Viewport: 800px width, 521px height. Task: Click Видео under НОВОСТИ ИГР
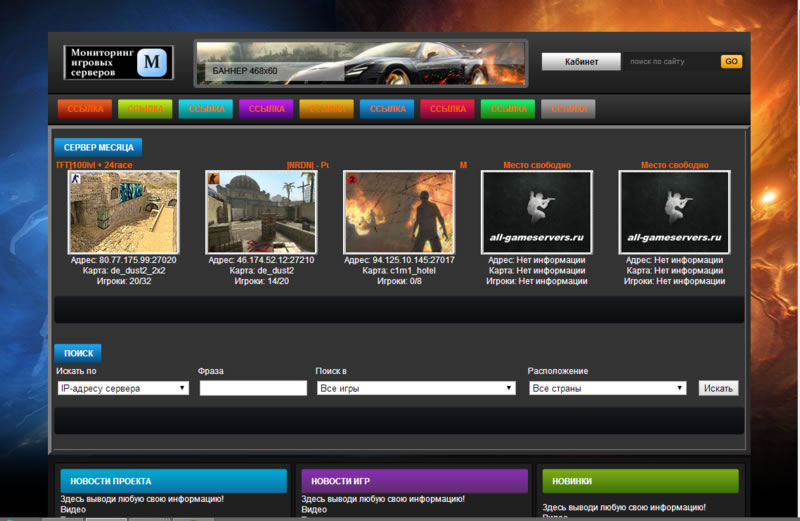[x=314, y=509]
